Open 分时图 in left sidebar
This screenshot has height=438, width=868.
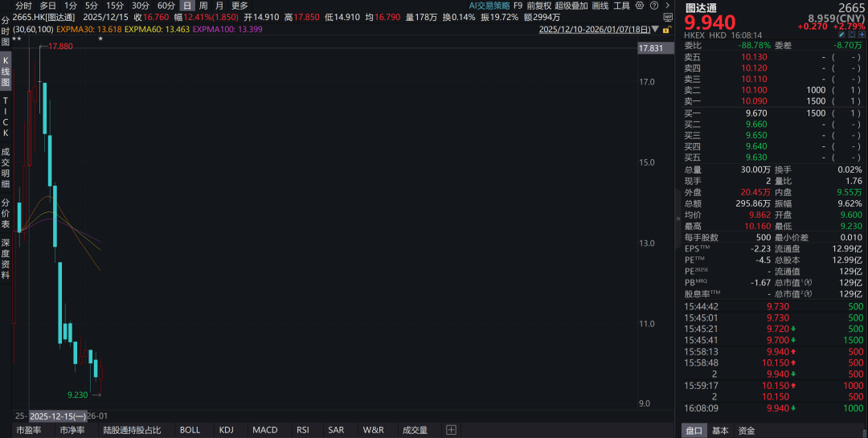6,31
